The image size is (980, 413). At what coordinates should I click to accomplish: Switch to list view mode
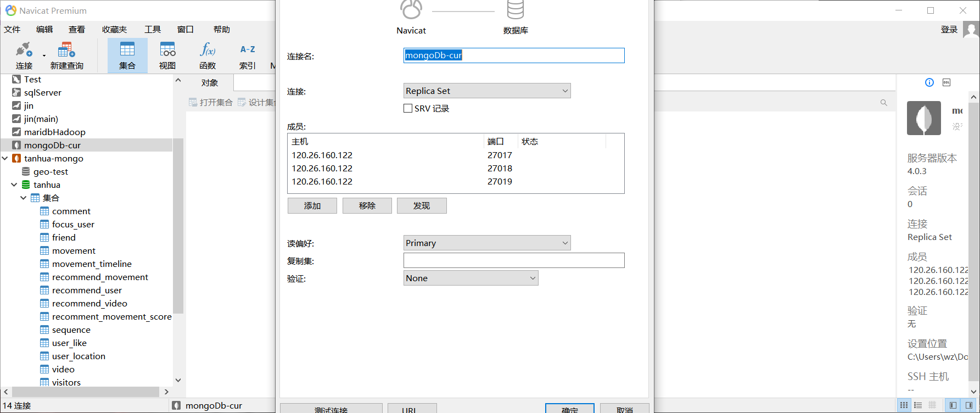tap(918, 405)
